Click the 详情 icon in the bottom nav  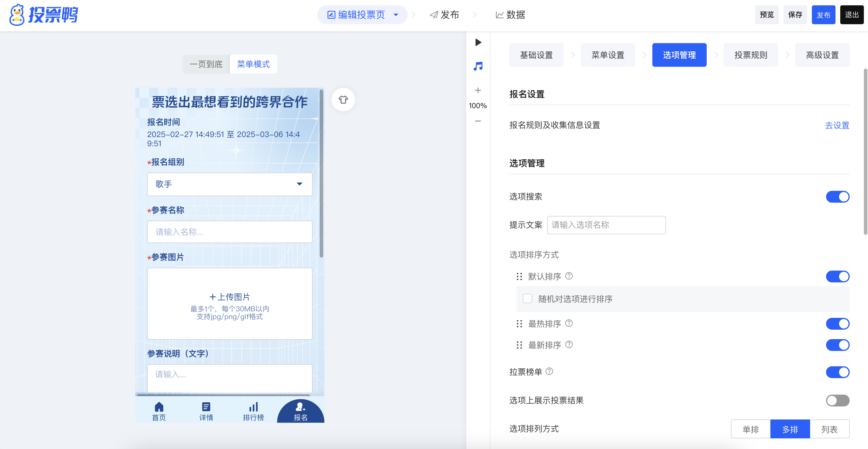click(x=206, y=407)
